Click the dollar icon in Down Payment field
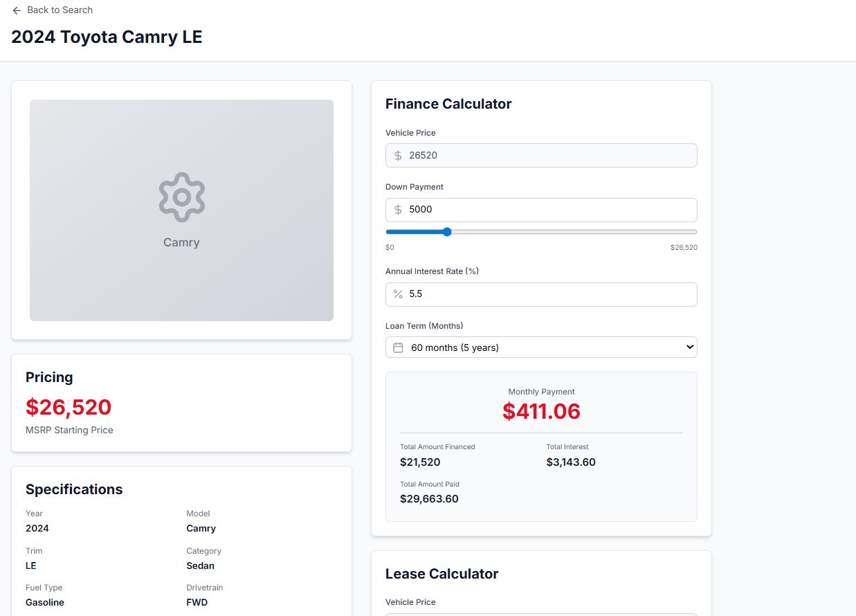The image size is (856, 616). [398, 210]
